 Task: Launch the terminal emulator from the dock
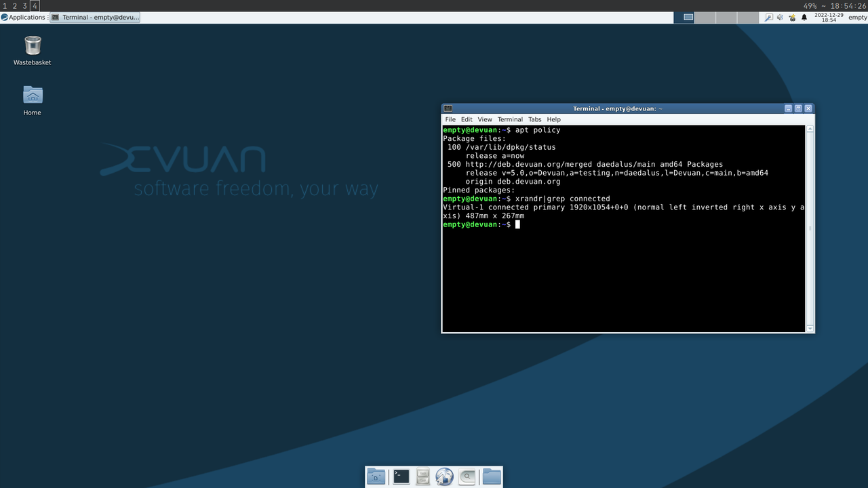tap(401, 477)
